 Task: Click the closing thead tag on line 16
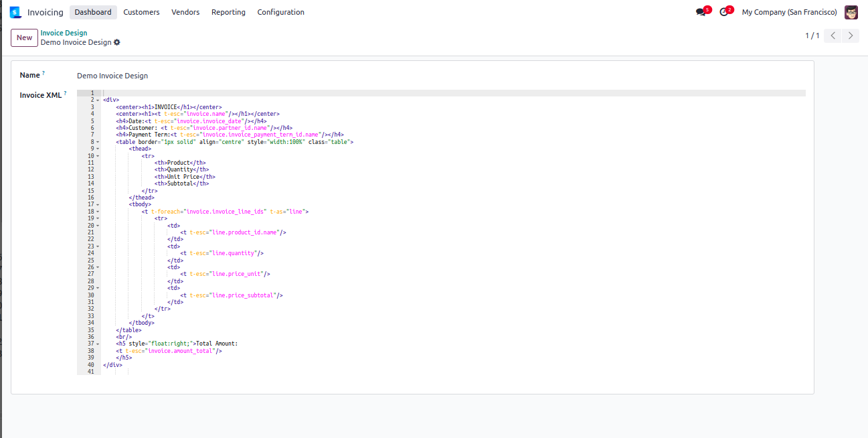142,198
